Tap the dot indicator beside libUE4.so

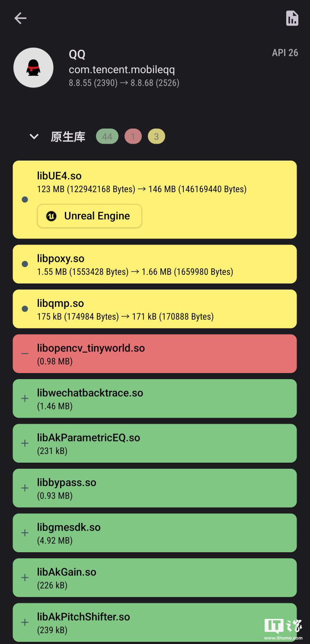[x=25, y=200]
